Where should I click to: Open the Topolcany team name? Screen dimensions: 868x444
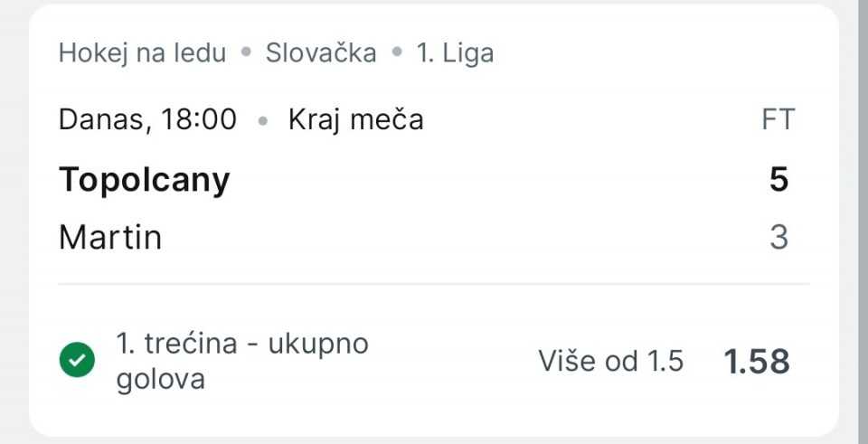145,180
